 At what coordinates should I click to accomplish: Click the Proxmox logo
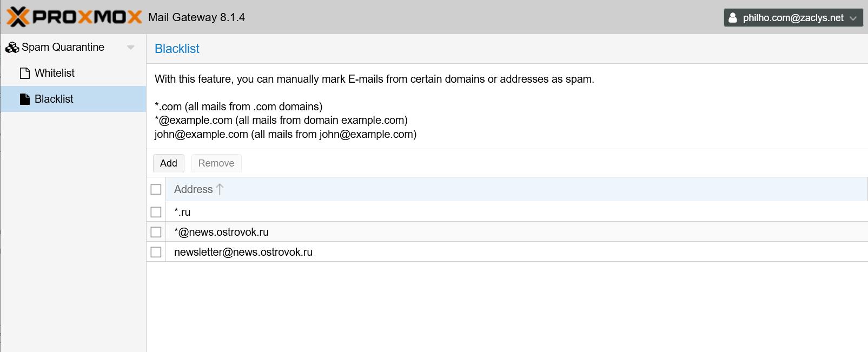(x=74, y=17)
